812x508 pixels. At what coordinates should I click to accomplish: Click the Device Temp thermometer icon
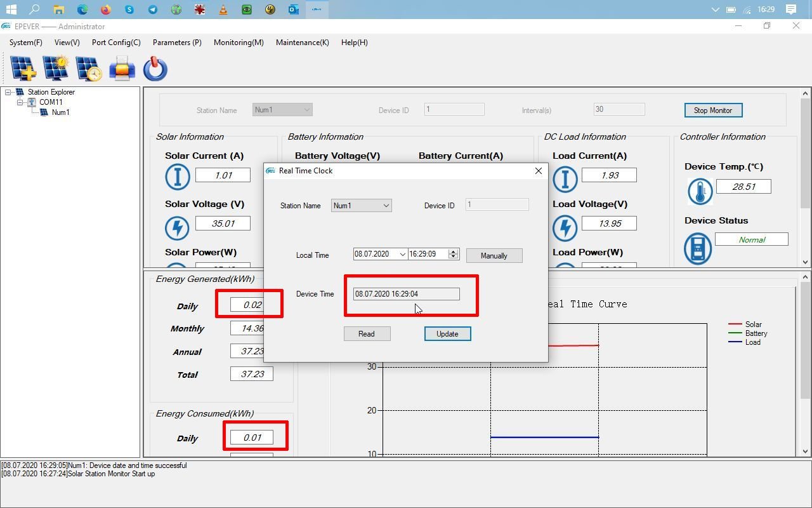click(700, 190)
